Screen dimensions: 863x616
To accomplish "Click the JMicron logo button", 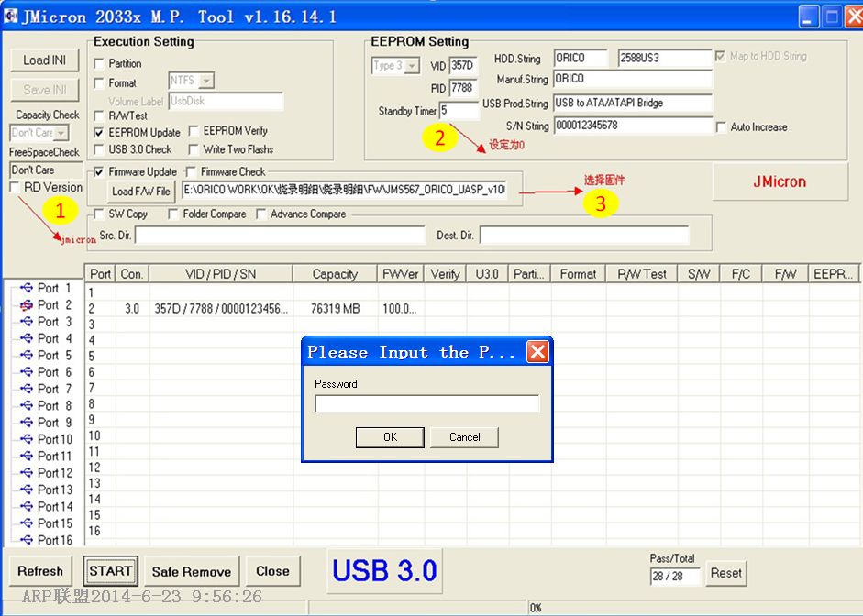I will point(780,181).
